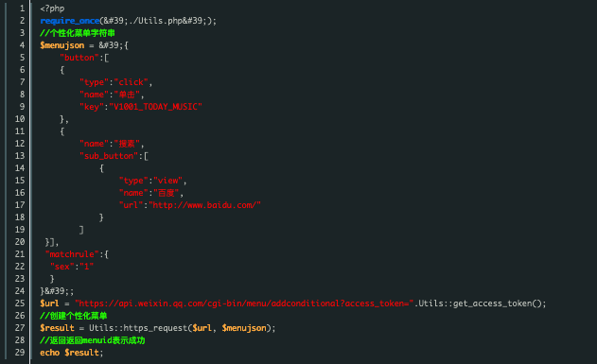Image resolution: width=597 pixels, height=364 pixels.
Task: Click line number 1 in gutter
Action: pos(22,9)
